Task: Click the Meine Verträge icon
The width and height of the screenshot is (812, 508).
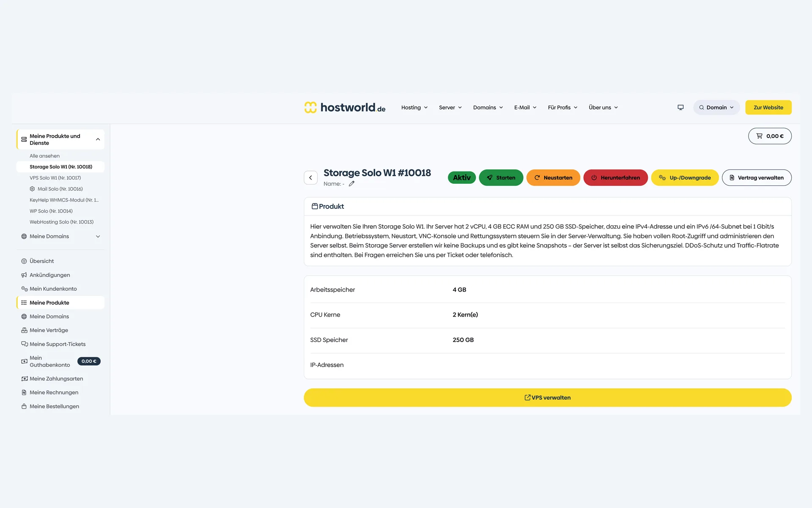Action: coord(24,330)
